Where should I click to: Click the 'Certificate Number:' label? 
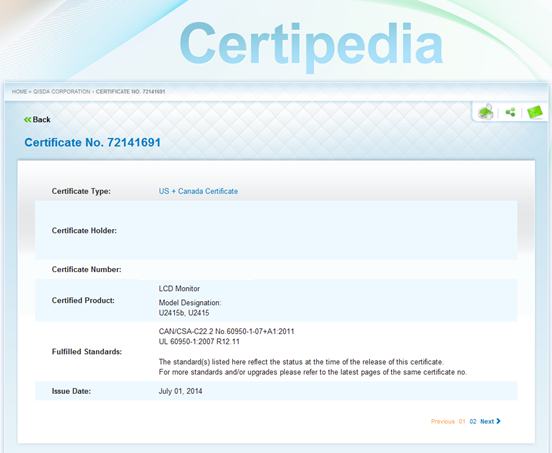[86, 269]
